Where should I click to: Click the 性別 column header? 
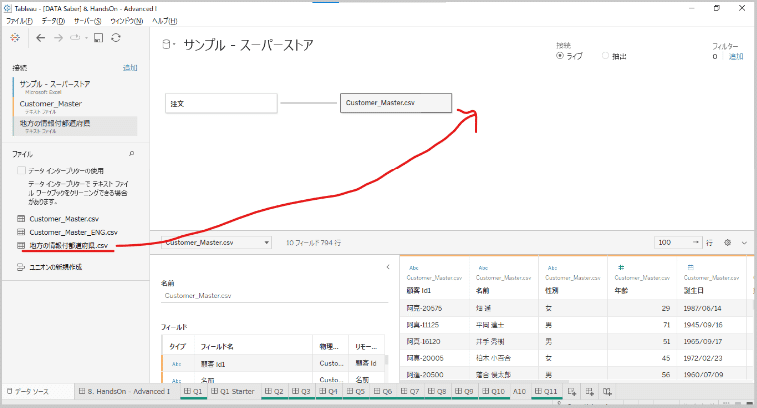coord(551,290)
